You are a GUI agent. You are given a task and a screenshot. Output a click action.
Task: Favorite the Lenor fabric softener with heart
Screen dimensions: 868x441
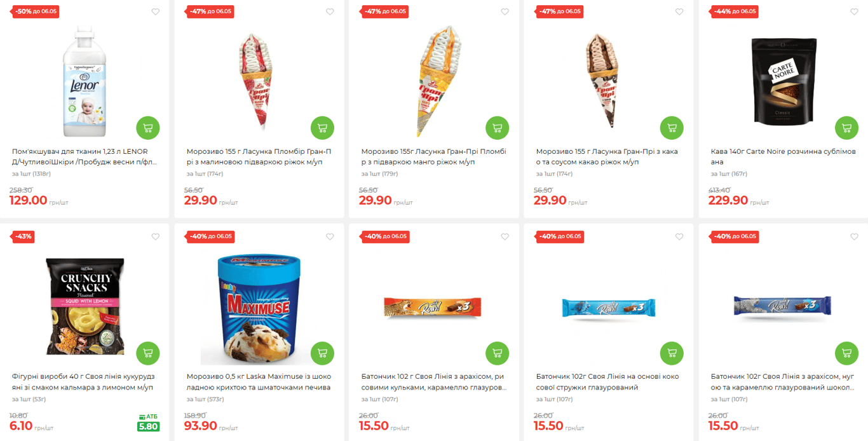[x=155, y=12]
